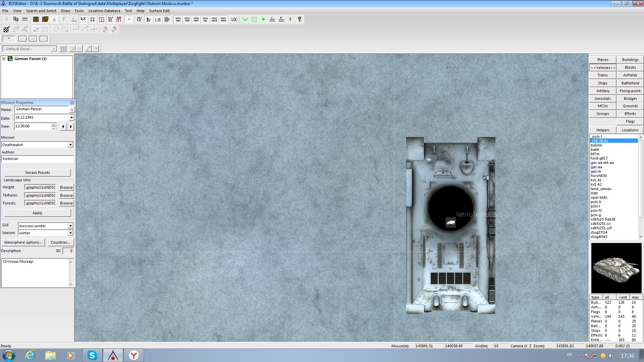The width and height of the screenshot is (644, 362).
Task: Open the Search and Select menu
Action: coord(41,11)
